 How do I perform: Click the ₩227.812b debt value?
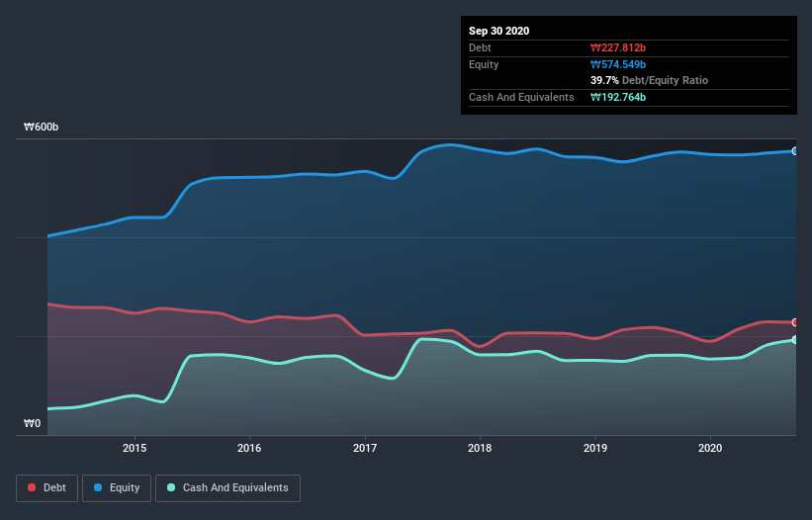[618, 47]
